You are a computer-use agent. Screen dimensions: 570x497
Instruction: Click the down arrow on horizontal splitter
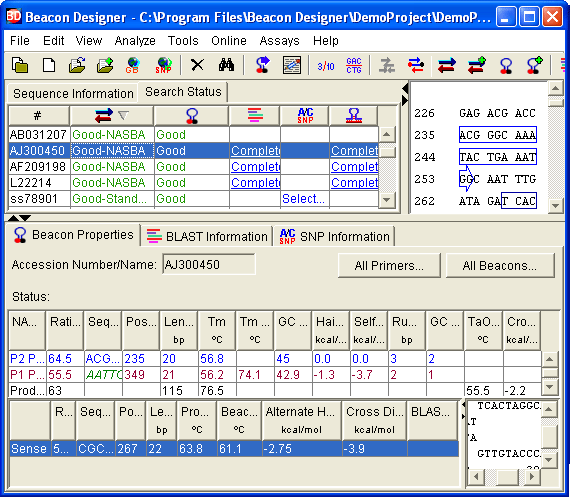[25, 218]
